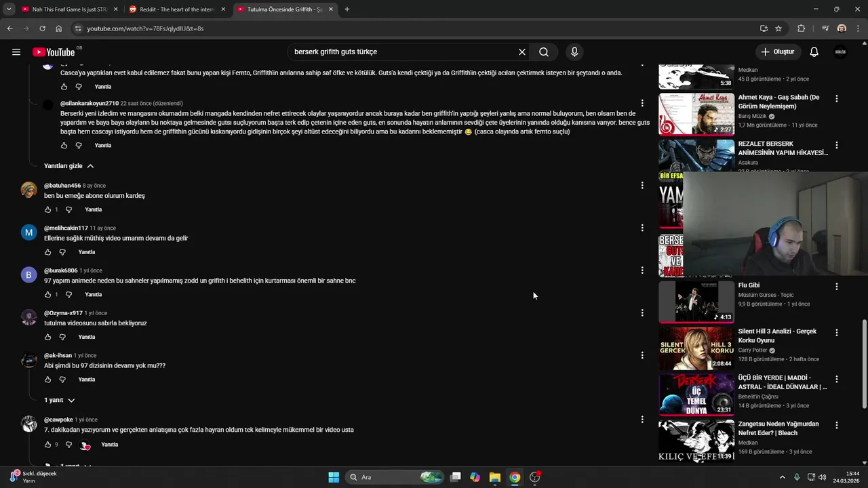Open Chrome extensions puzzle icon

[802, 28]
